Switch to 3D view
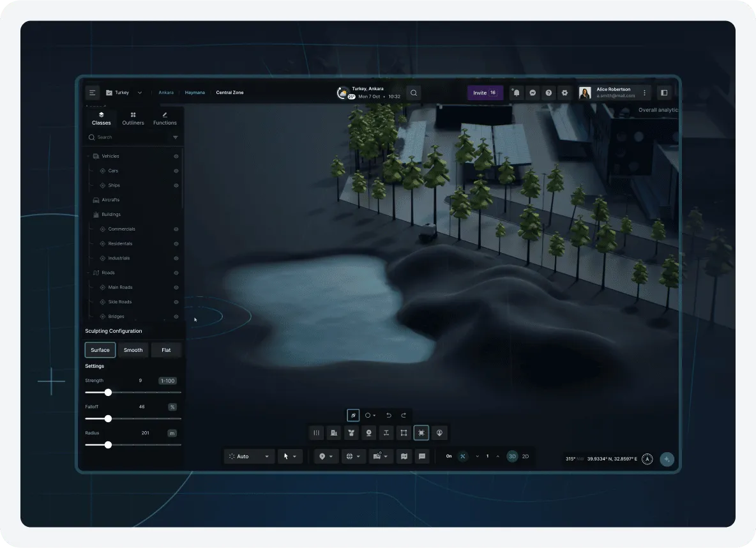756x548 pixels. click(512, 456)
